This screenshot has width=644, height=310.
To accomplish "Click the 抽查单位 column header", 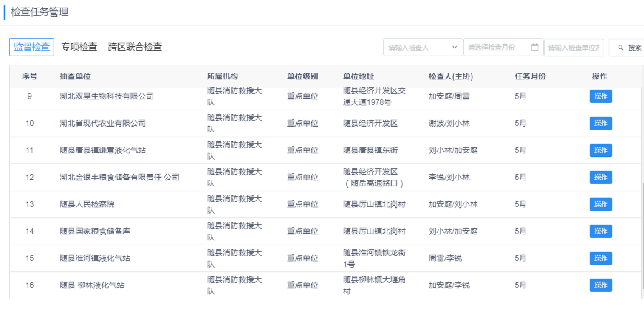I will point(75,76).
